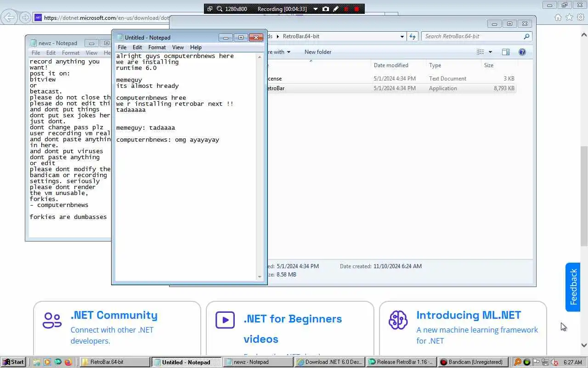Image resolution: width=588 pixels, height=368 pixels.
Task: Click New folder in Explorer toolbar
Action: pyautogui.click(x=318, y=52)
